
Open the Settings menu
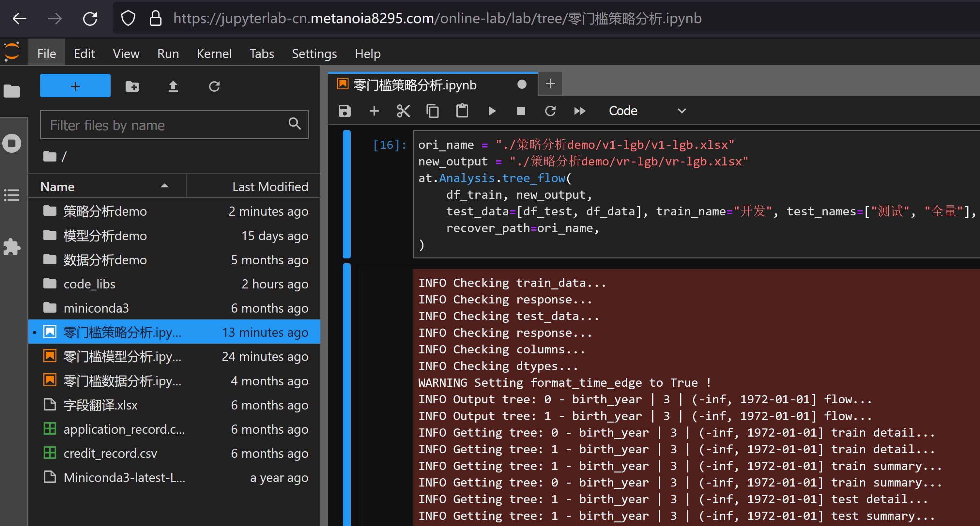click(314, 54)
